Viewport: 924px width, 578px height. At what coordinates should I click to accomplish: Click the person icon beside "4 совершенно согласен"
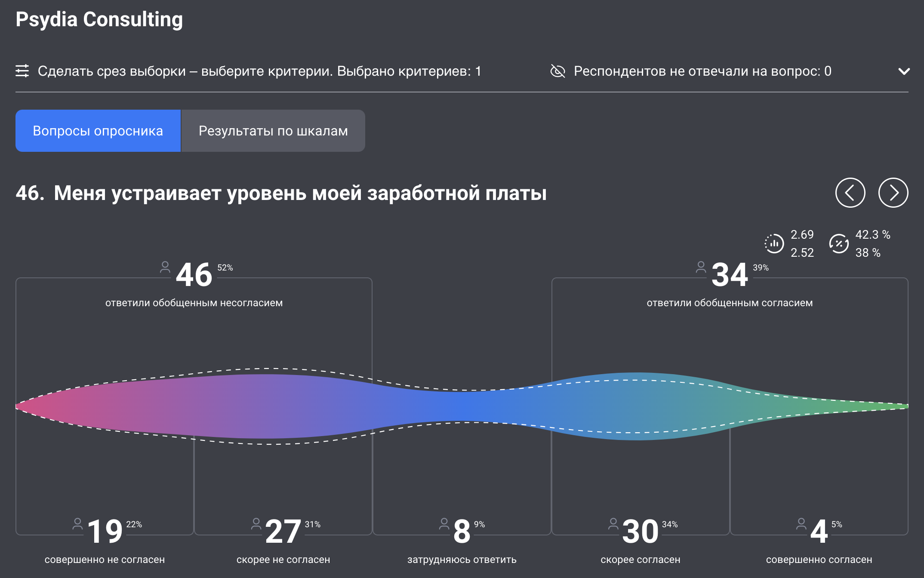801,524
